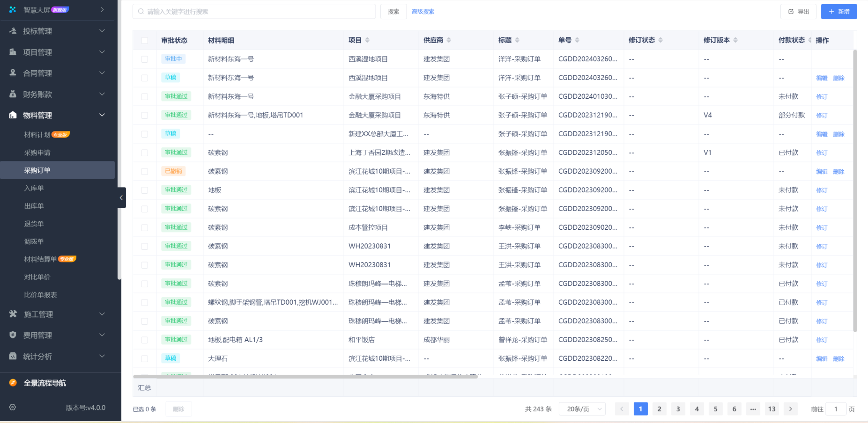This screenshot has height=423, width=868.
Task: Open the 入库单 menu item
Action: (34, 188)
